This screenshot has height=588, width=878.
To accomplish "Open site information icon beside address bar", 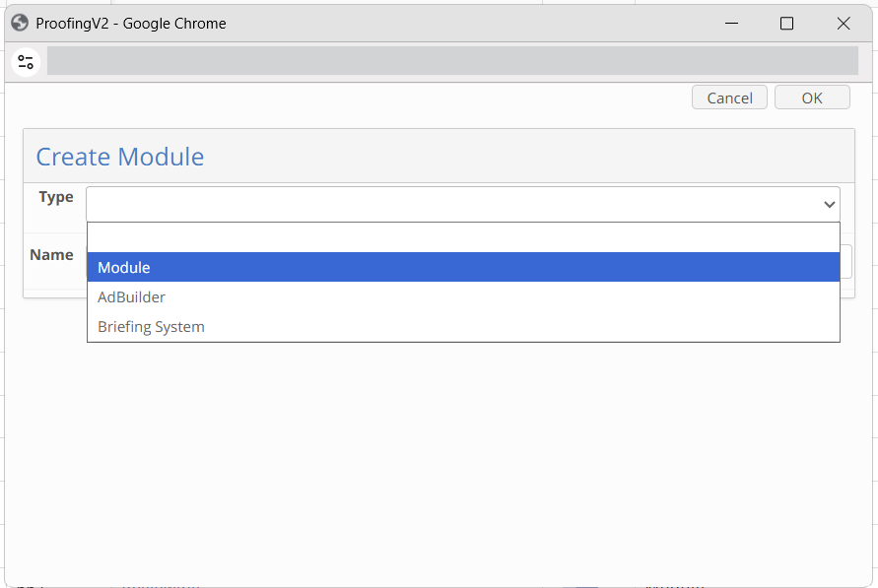I will coord(26,61).
